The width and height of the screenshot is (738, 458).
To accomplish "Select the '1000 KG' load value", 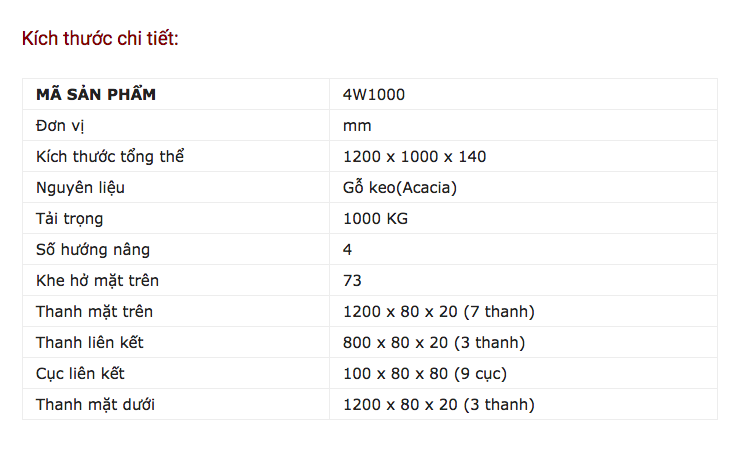I will coord(375,219).
